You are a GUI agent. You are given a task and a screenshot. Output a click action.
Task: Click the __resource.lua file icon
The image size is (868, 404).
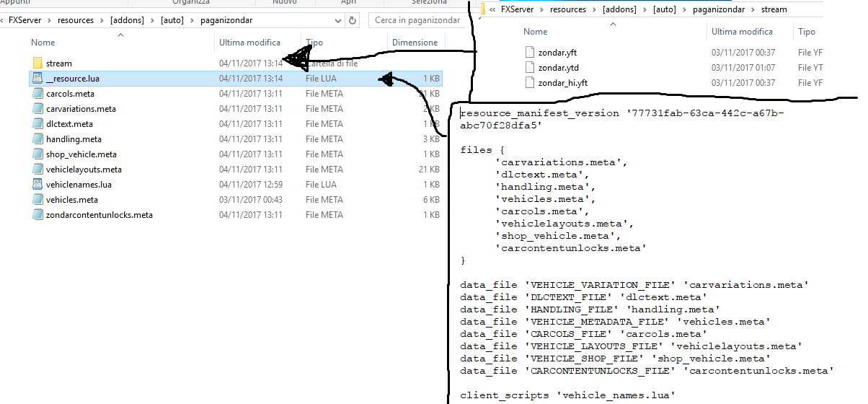(37, 79)
